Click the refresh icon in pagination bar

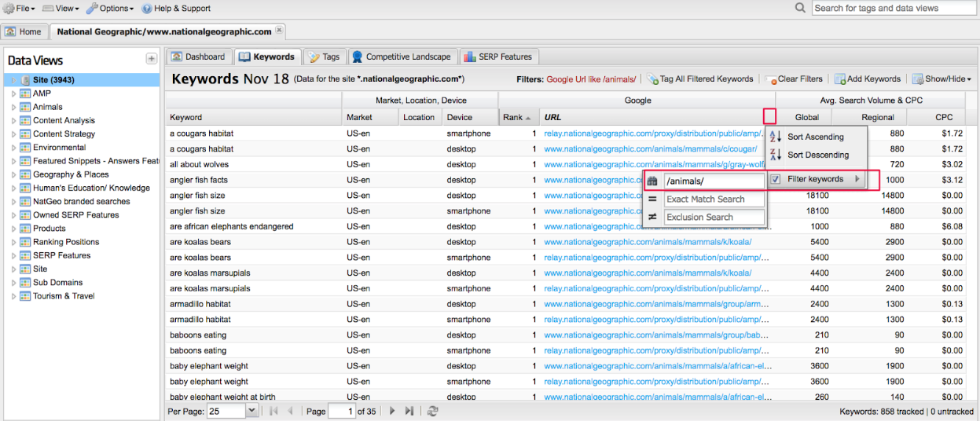tap(432, 411)
